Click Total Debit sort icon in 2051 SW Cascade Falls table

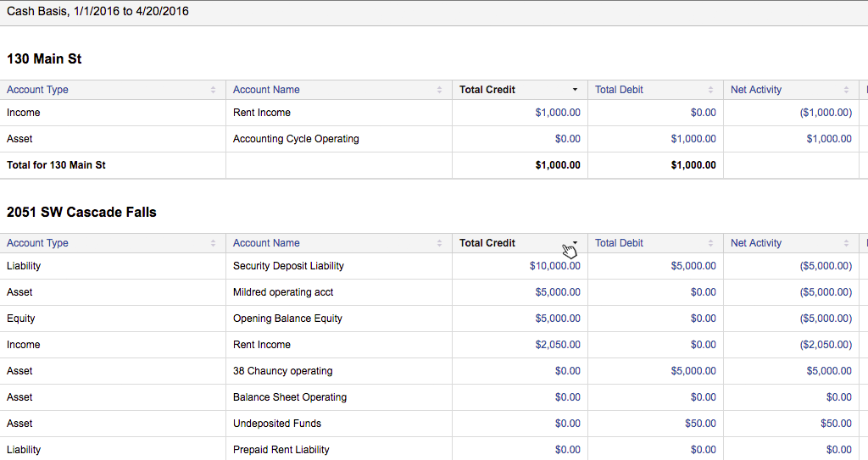point(710,243)
